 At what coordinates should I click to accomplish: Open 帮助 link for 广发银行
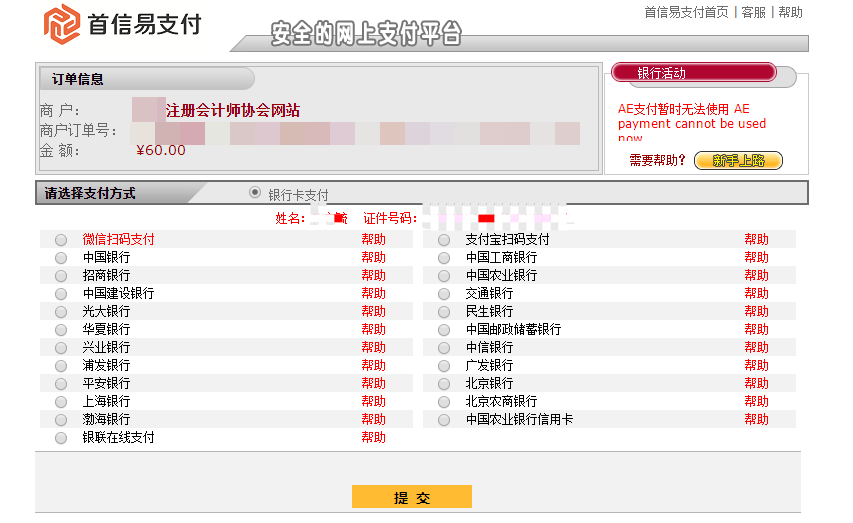point(757,365)
